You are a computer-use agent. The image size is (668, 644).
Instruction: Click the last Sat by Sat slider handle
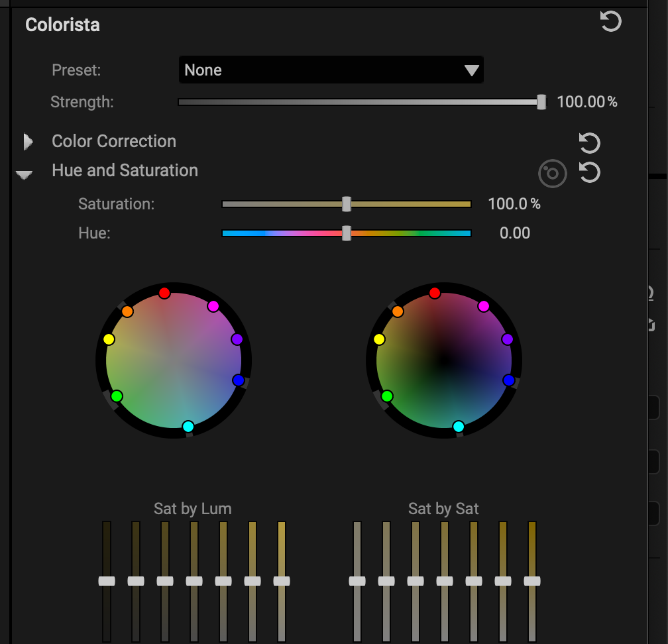coord(532,581)
